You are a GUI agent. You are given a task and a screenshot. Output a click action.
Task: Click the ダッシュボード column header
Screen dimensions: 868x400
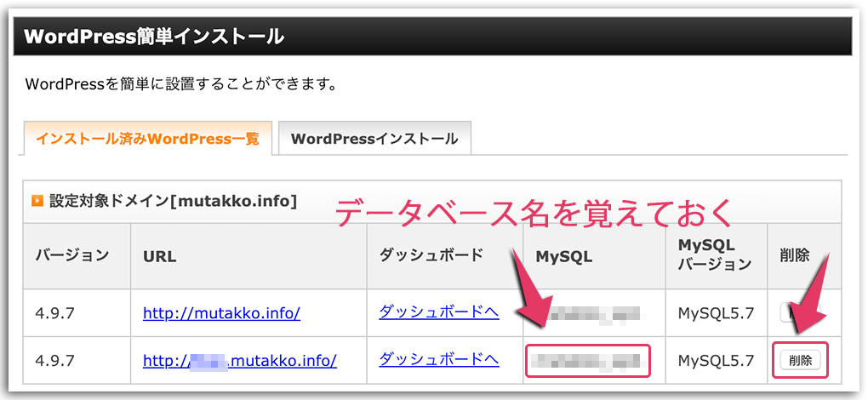[x=444, y=256]
